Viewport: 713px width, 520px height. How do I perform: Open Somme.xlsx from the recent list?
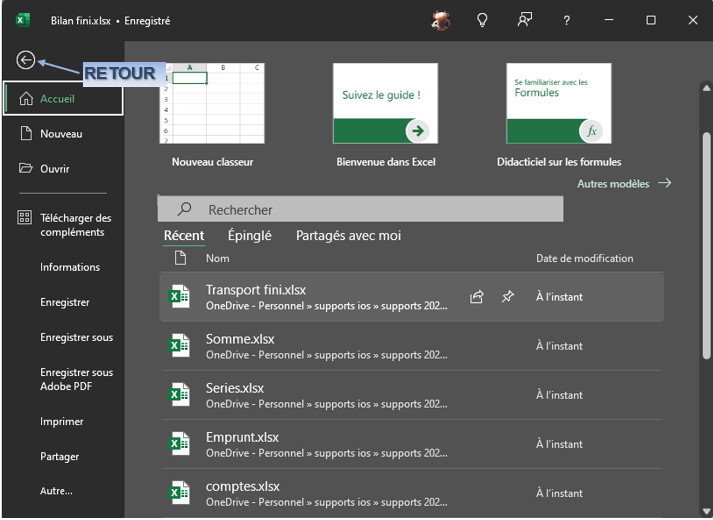(x=412, y=346)
